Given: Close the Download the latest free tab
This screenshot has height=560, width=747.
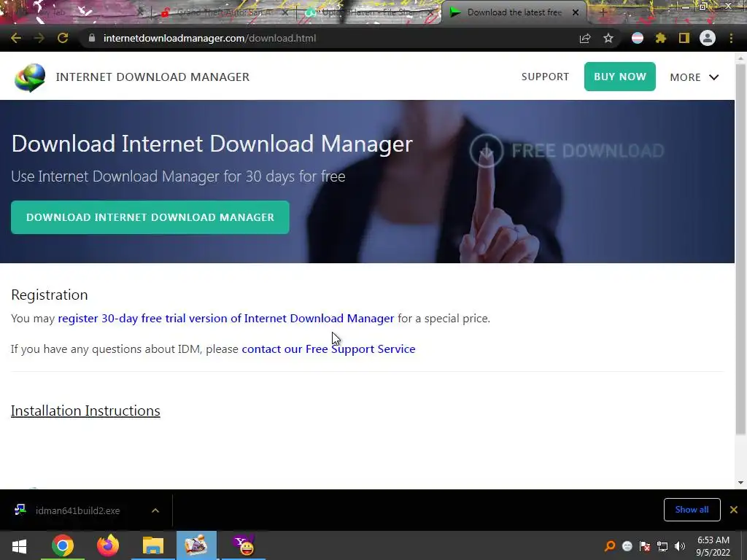Looking at the screenshot, I should [576, 12].
